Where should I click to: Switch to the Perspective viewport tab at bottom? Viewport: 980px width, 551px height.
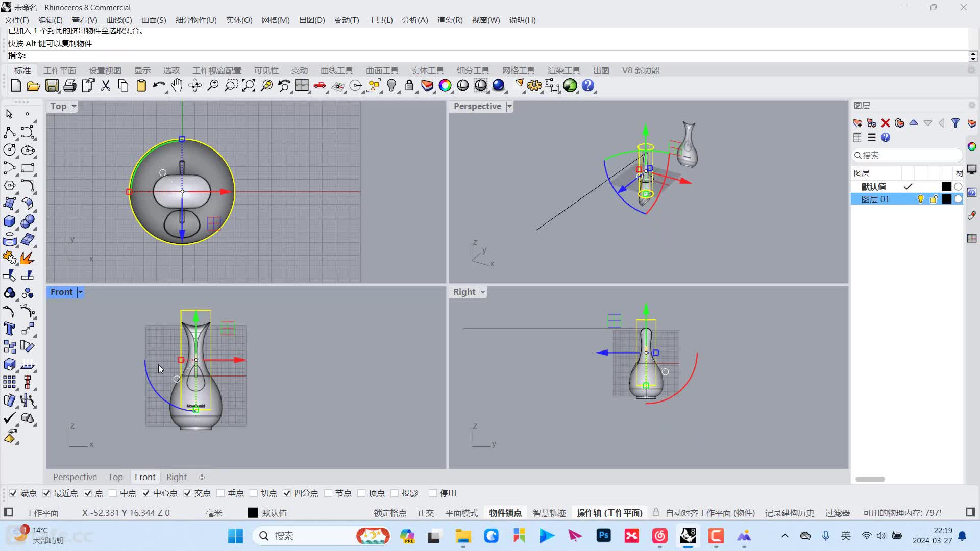(75, 477)
